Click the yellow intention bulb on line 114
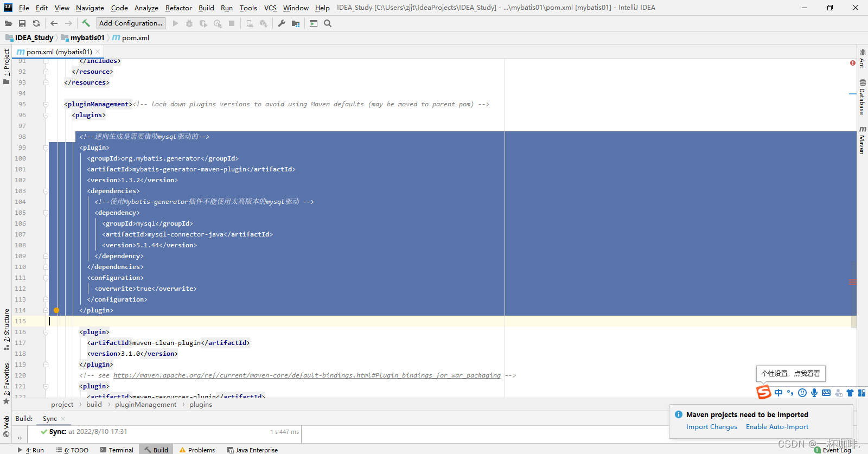Image resolution: width=868 pixels, height=454 pixels. click(x=56, y=310)
